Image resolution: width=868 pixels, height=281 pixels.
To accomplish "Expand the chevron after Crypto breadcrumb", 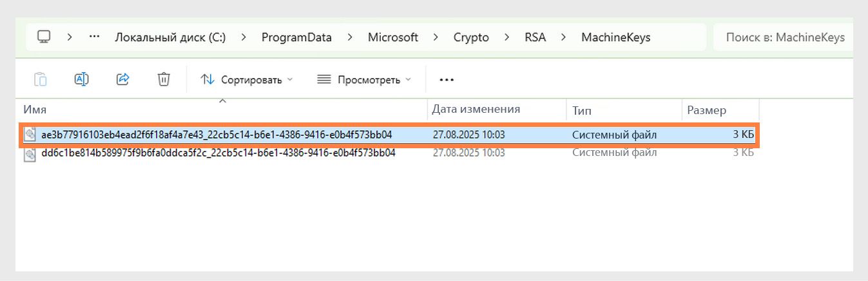I will click(507, 37).
